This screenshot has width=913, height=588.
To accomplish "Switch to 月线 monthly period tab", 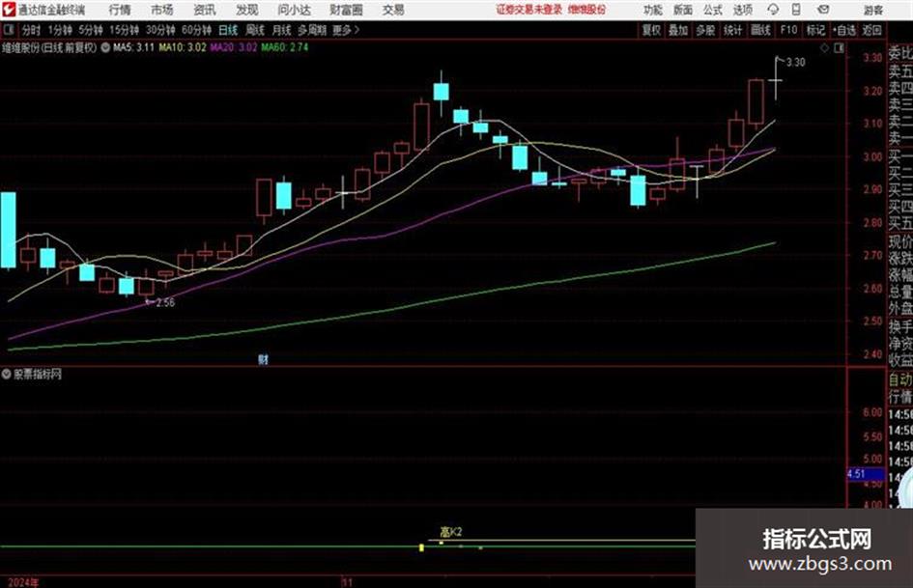I will coord(281,30).
